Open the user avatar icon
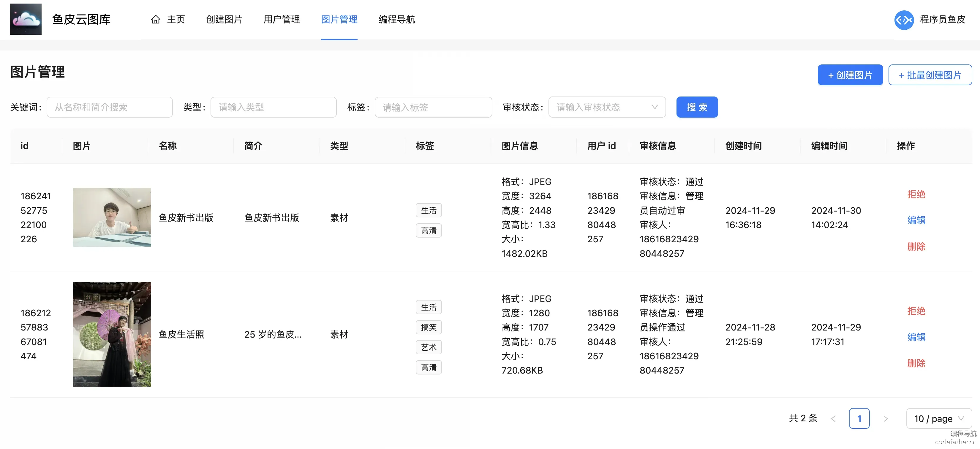This screenshot has height=449, width=980. coord(904,20)
